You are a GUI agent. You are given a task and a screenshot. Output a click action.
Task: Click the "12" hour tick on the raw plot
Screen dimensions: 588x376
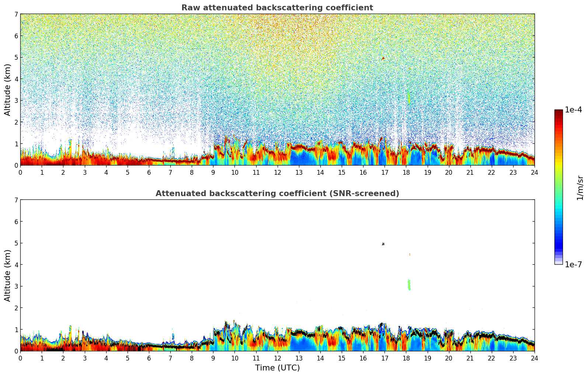(277, 173)
